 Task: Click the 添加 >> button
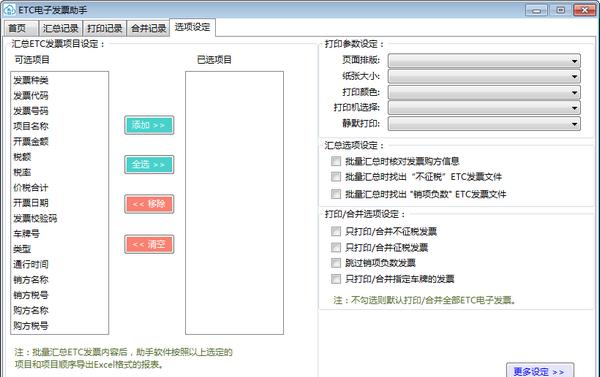(x=149, y=125)
